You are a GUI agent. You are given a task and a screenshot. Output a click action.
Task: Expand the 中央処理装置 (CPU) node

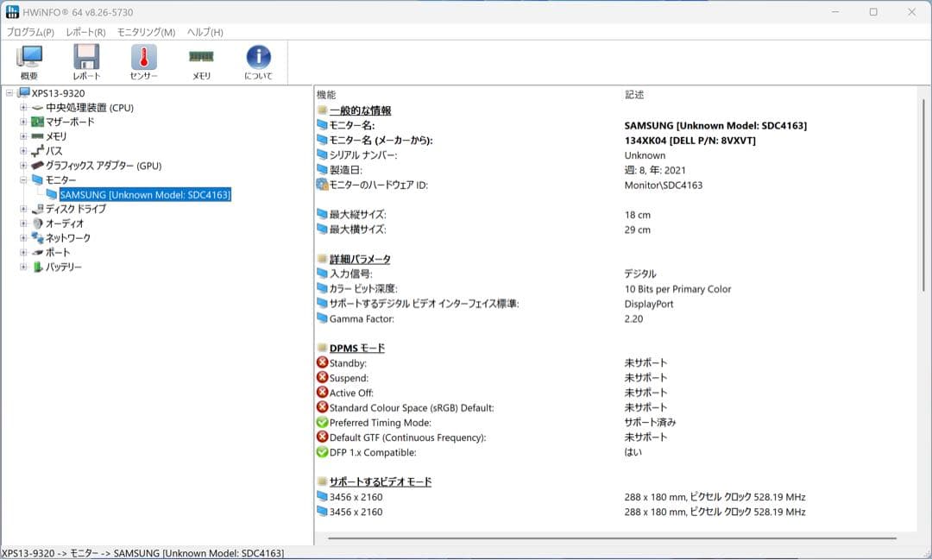(22, 107)
